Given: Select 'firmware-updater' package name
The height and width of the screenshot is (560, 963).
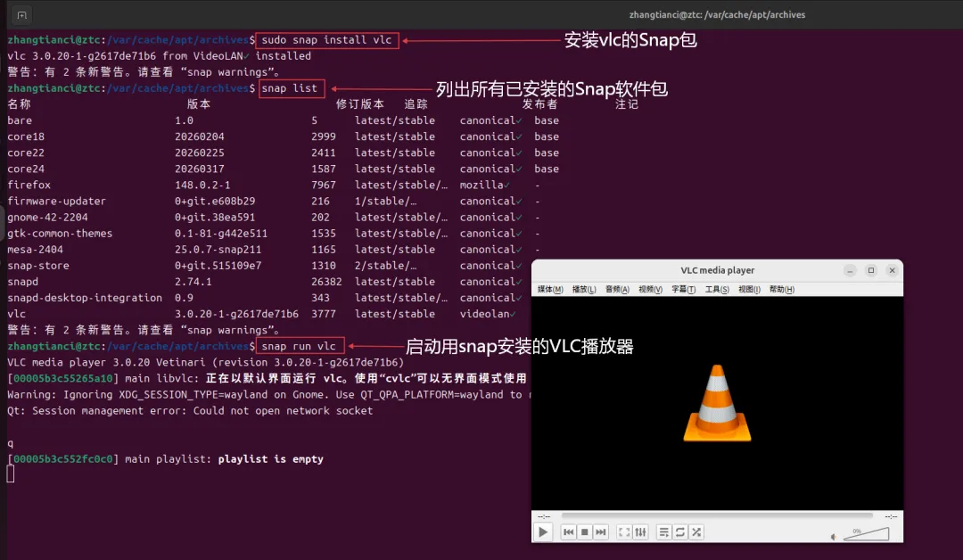Looking at the screenshot, I should pos(56,201).
